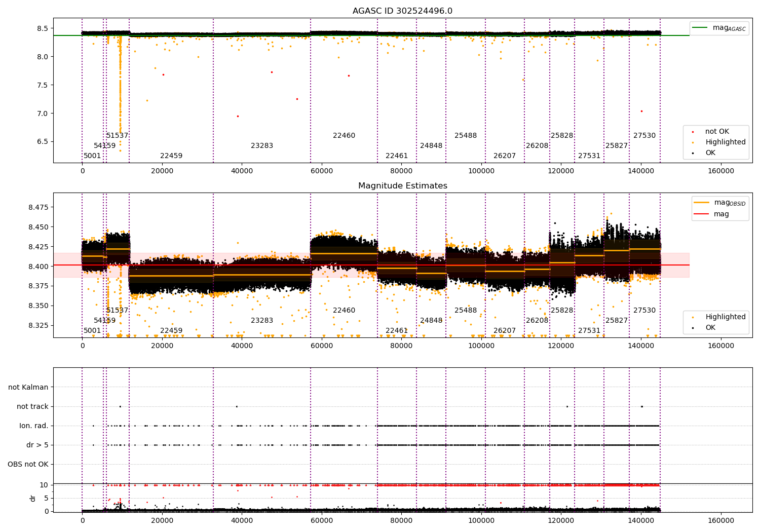760x532 pixels.
Task: Click y-axis tick 8.400 in middle panel
Action: point(39,267)
